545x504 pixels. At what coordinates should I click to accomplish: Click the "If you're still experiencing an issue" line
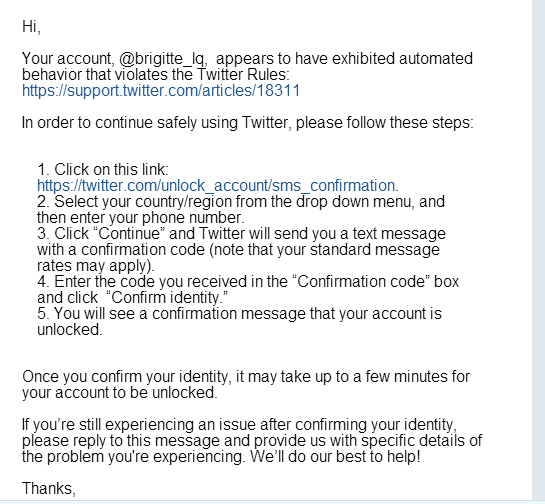239,425
